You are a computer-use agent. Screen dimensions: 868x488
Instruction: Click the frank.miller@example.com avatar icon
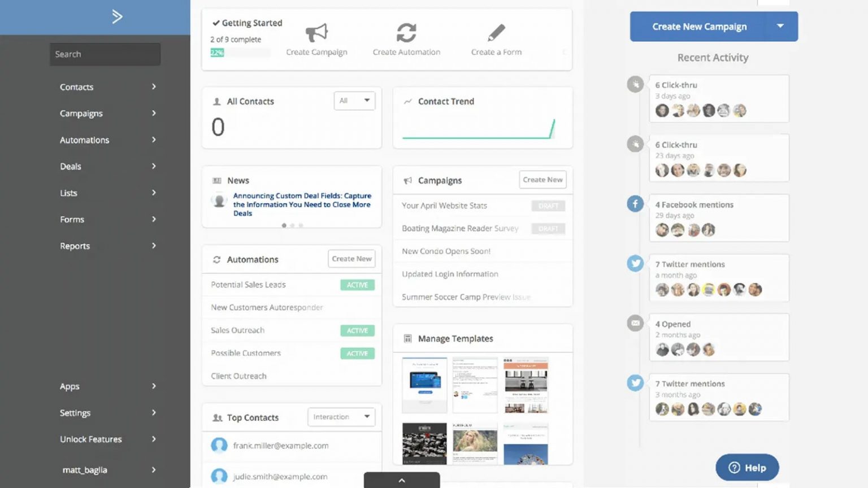[x=219, y=446]
